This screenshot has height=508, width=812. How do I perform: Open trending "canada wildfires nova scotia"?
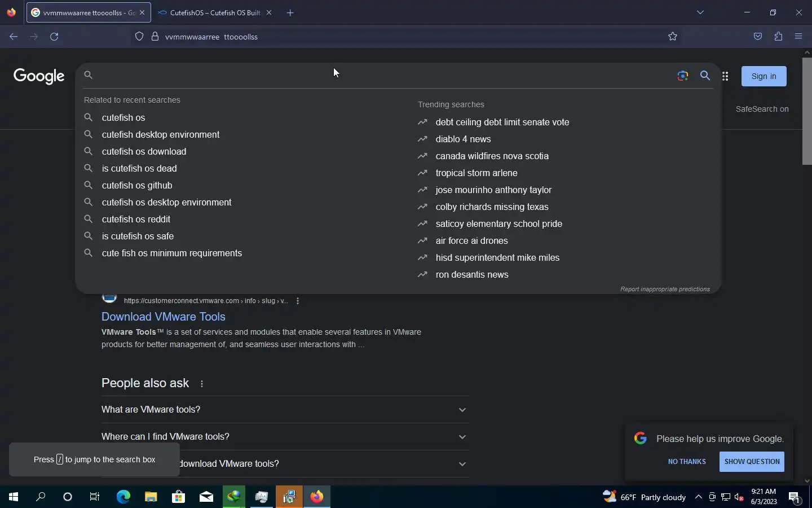coord(492,156)
